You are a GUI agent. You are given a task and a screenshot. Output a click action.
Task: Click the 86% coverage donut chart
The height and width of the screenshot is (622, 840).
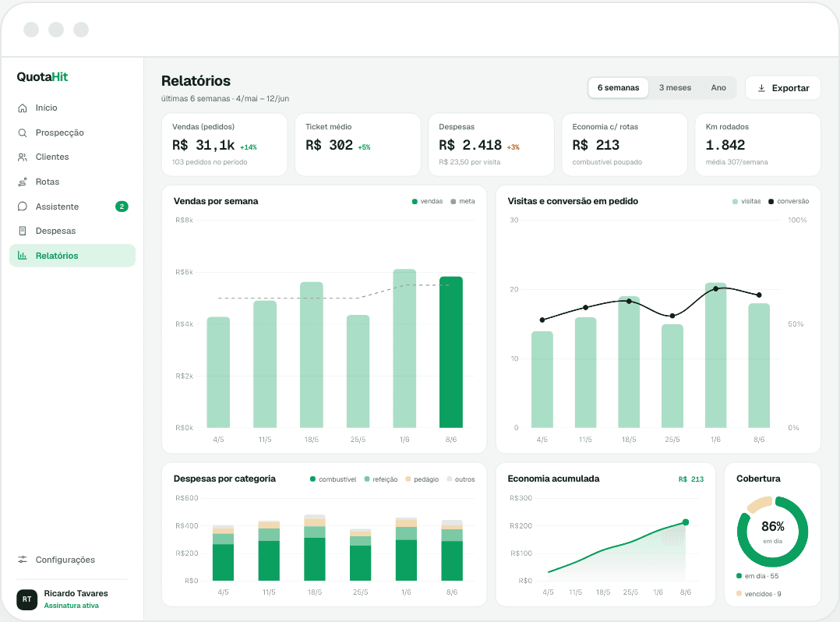pos(772,532)
